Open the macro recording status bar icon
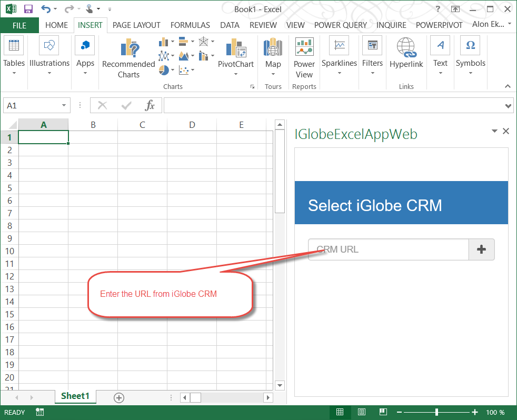Image resolution: width=517 pixels, height=420 pixels. [x=40, y=412]
